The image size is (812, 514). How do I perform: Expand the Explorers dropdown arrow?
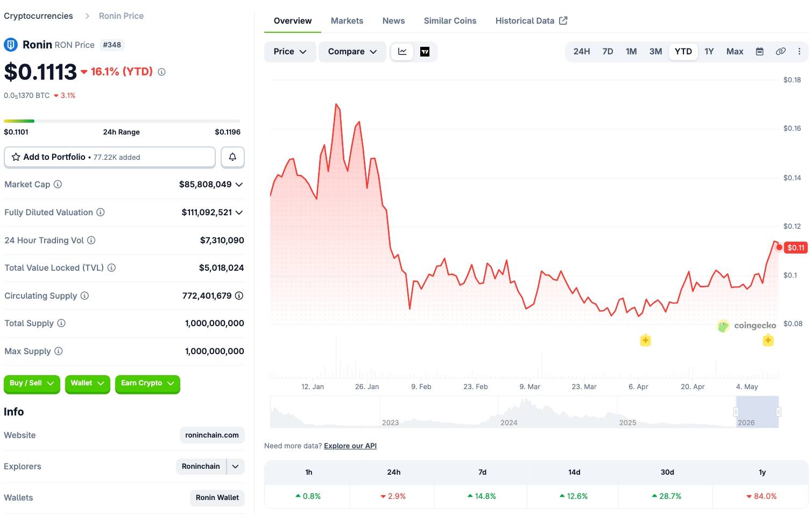coord(236,467)
